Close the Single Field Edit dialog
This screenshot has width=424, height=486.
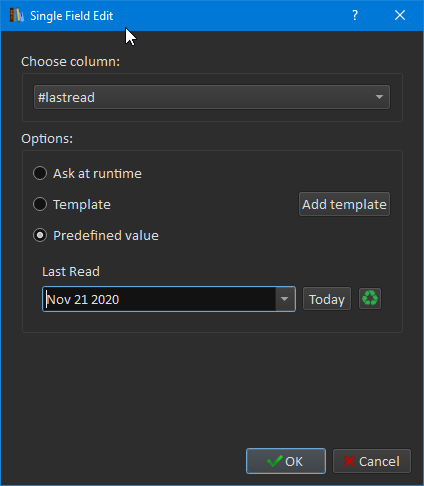(x=400, y=15)
